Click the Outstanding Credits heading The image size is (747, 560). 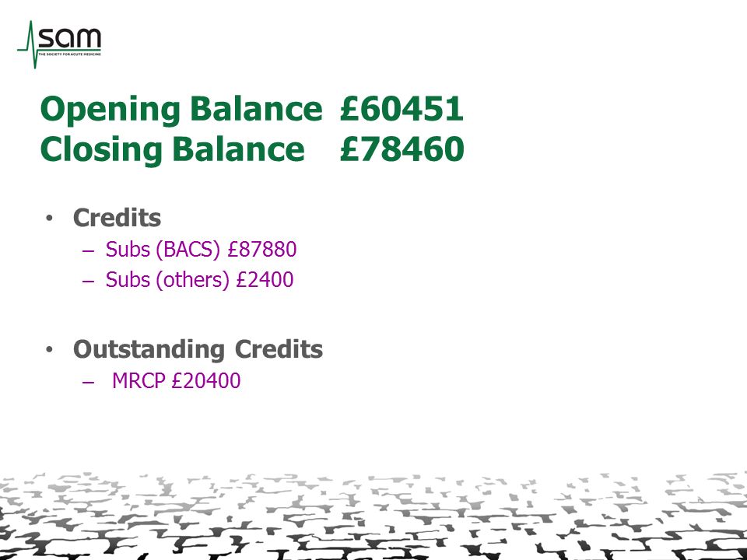(x=198, y=350)
